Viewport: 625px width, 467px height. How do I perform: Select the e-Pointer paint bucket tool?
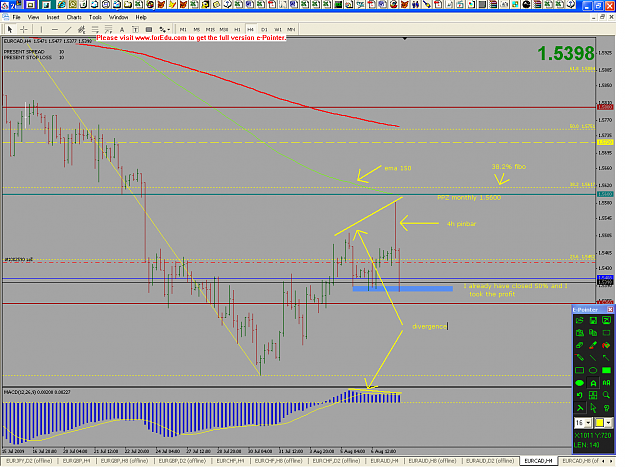[606, 345]
